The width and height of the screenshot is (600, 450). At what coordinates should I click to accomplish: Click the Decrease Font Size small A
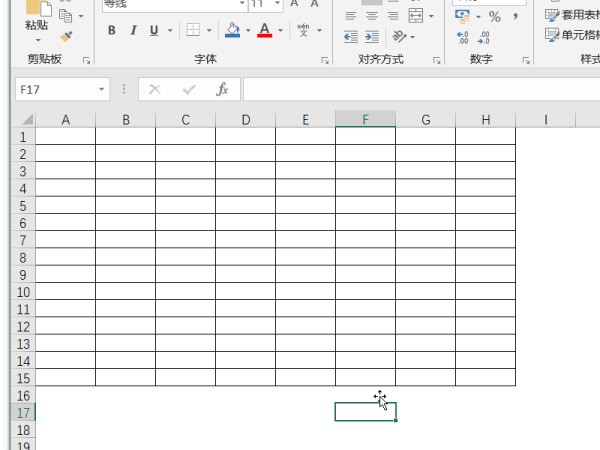314,3
